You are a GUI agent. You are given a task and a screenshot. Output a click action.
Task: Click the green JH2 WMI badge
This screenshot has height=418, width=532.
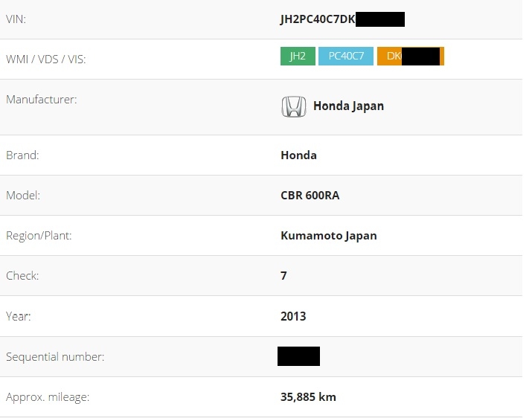(x=298, y=56)
